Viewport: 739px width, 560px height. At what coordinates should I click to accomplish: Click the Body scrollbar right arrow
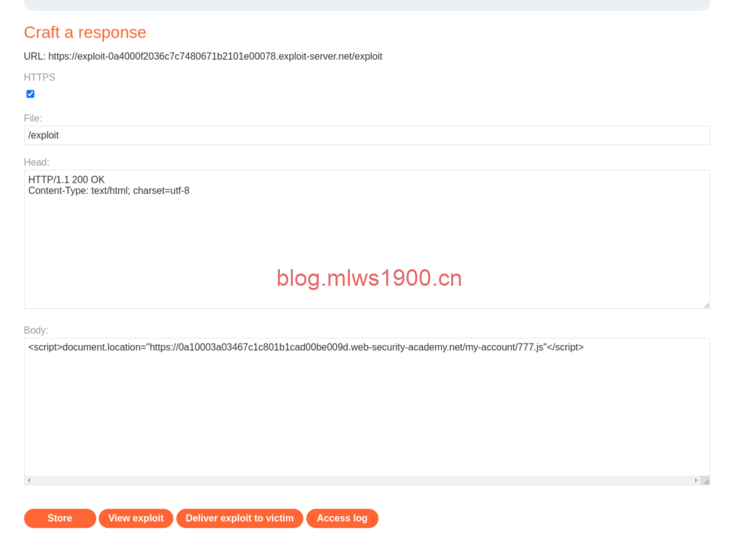[x=696, y=481]
